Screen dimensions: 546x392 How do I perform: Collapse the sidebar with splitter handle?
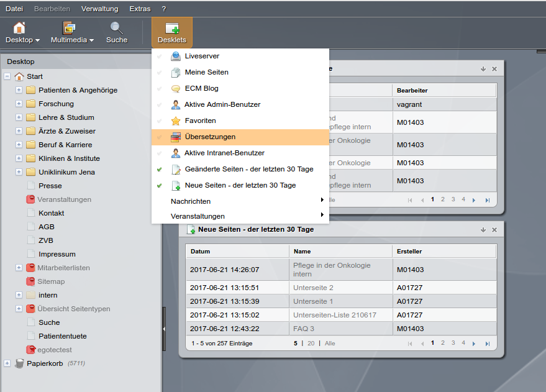tap(163, 329)
